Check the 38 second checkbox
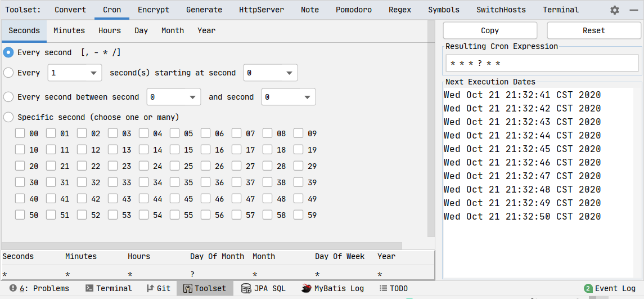This screenshot has height=299, width=644. [x=268, y=182]
